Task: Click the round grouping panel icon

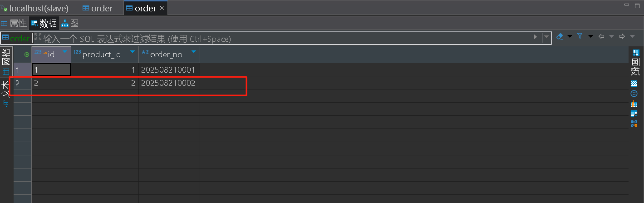Action: pyautogui.click(x=634, y=94)
